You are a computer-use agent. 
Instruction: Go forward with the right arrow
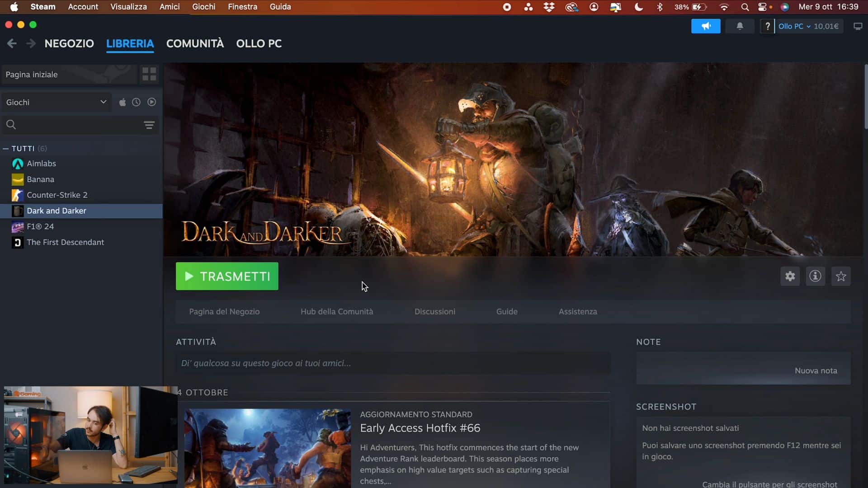click(x=30, y=43)
